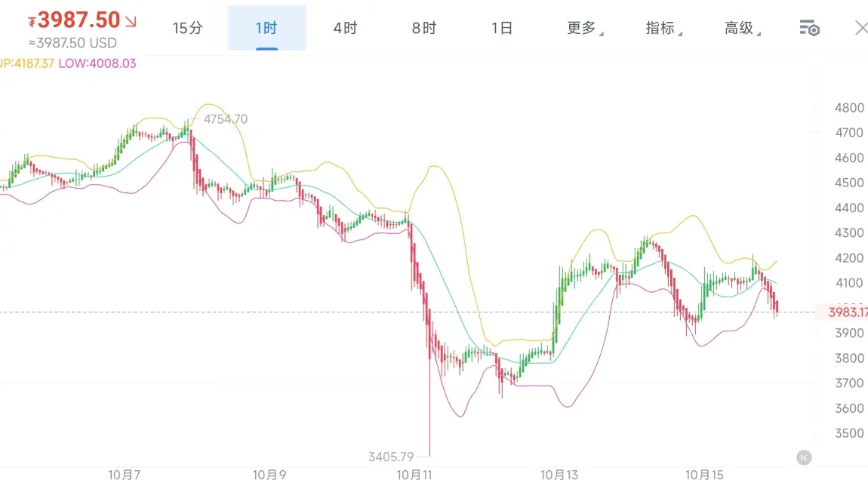The width and height of the screenshot is (868, 480).
Task: Switch to the 1日 timeframe
Action: (x=502, y=28)
